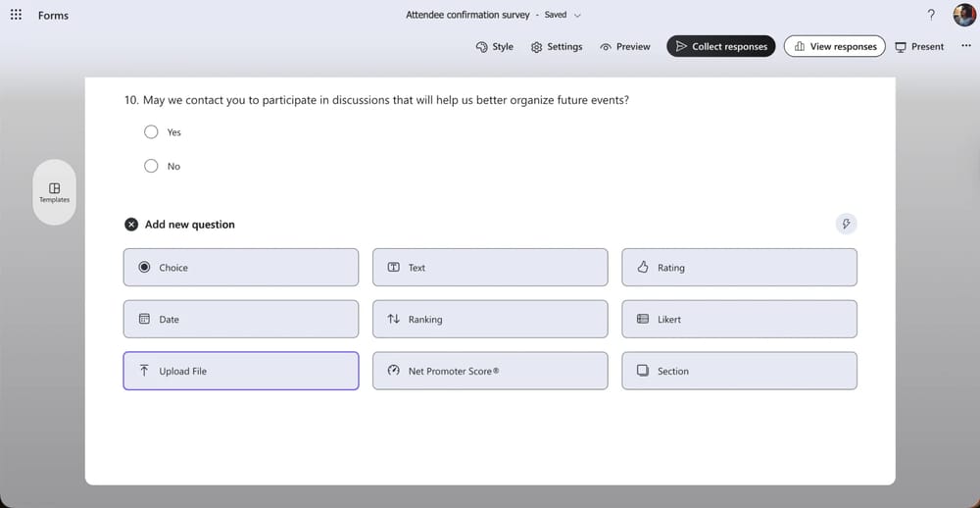Add a Choice question
Image resolution: width=980 pixels, height=508 pixels.
point(241,267)
